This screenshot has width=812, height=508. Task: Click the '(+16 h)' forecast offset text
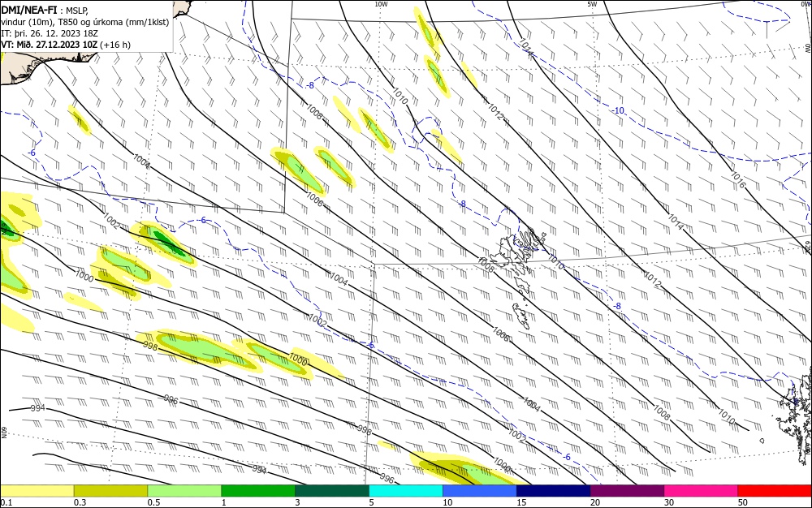[x=115, y=45]
